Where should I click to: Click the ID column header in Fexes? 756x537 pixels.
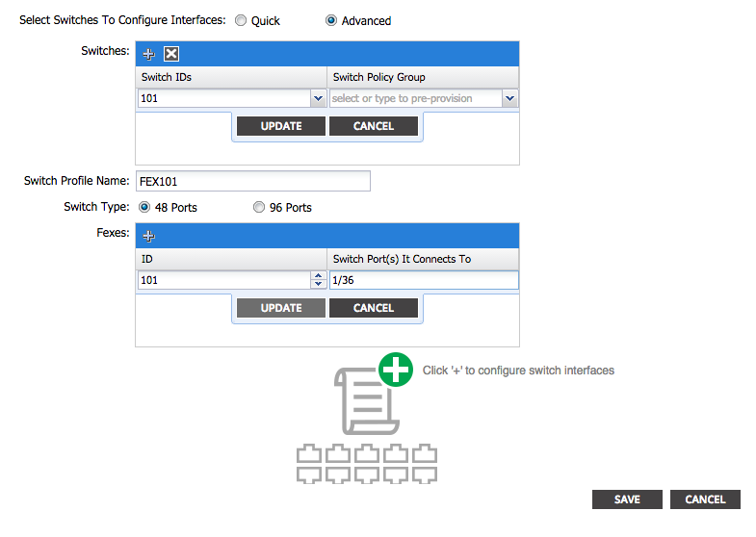231,259
